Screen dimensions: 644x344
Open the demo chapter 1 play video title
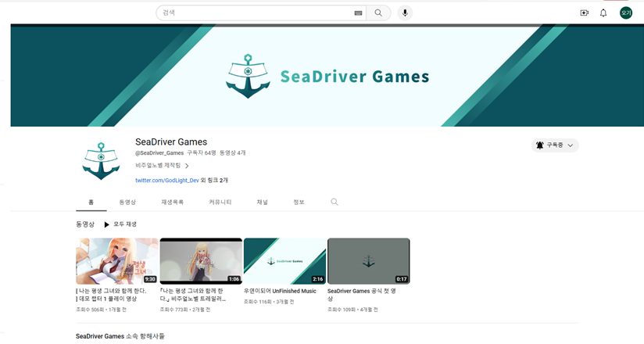111,295
